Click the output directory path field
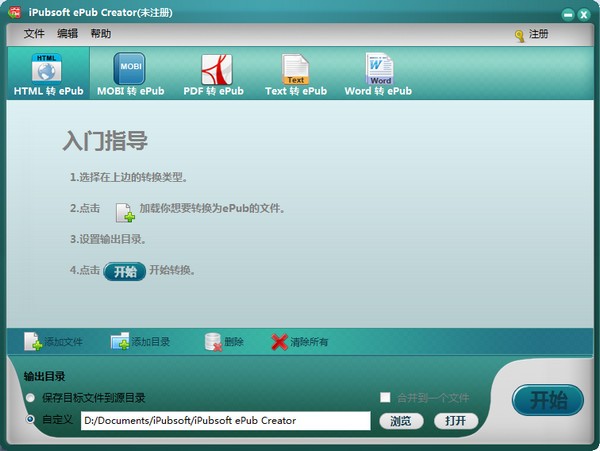Viewport: 600px width, 451px height. (x=226, y=420)
